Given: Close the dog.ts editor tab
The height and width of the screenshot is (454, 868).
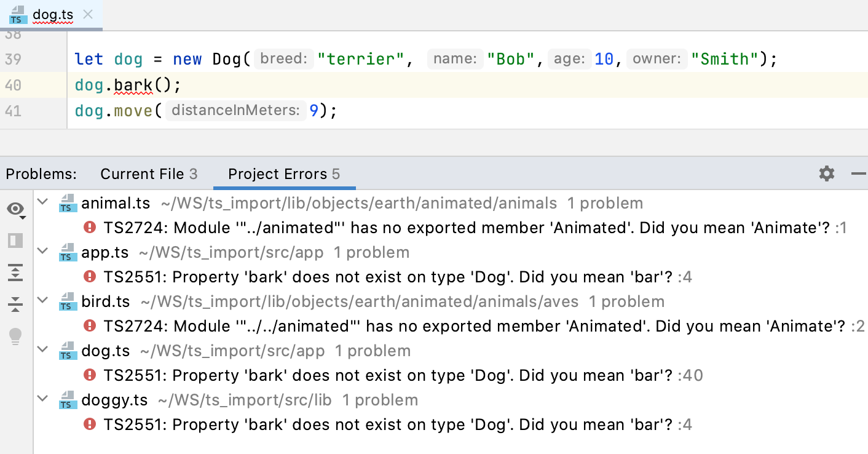Looking at the screenshot, I should (87, 14).
